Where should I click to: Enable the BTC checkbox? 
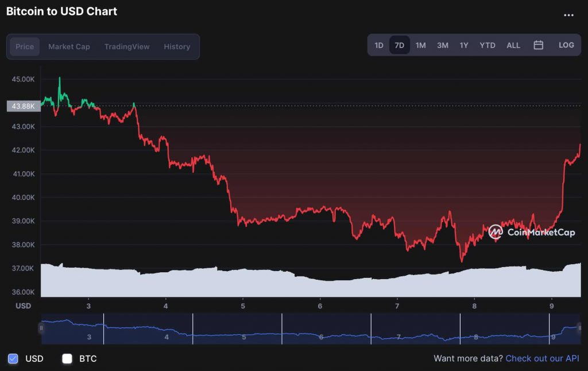pos(67,358)
